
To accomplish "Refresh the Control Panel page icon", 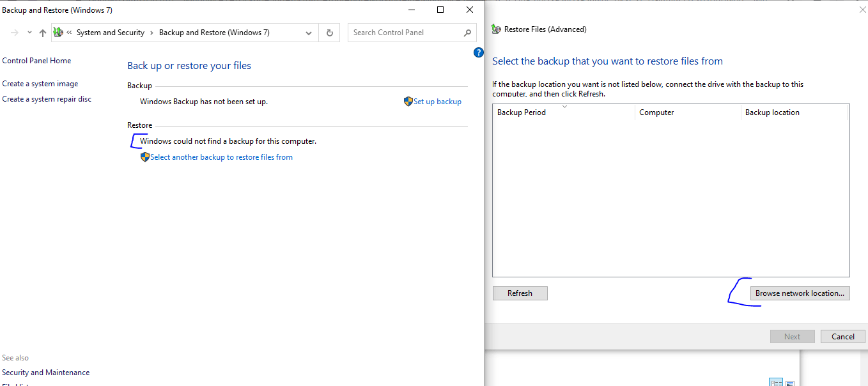I will coord(330,33).
